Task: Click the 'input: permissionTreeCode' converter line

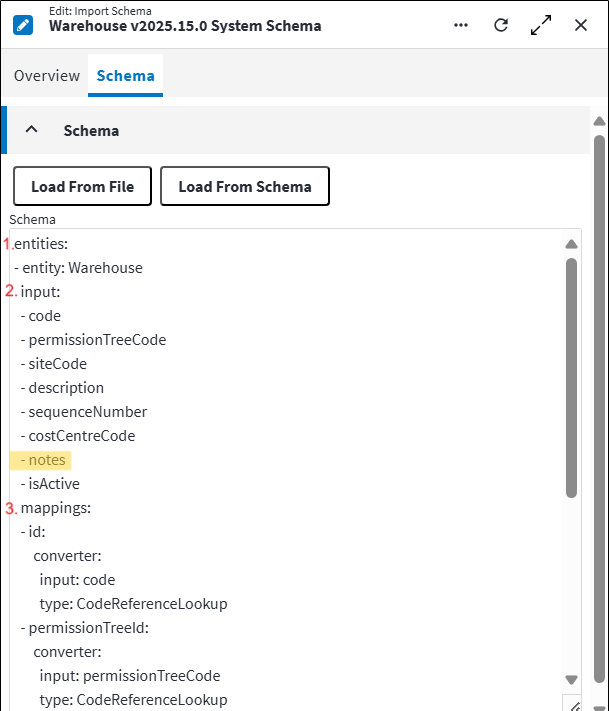Action: [x=130, y=677]
